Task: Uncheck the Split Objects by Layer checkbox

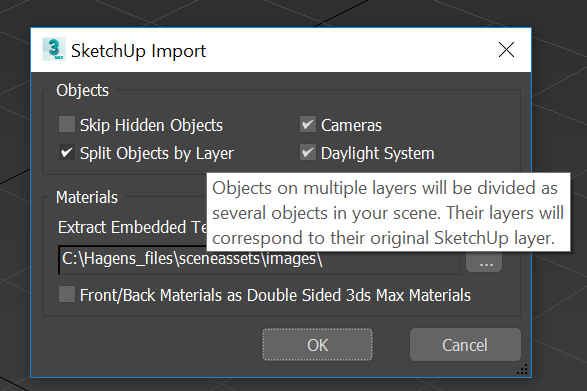Action: point(67,152)
